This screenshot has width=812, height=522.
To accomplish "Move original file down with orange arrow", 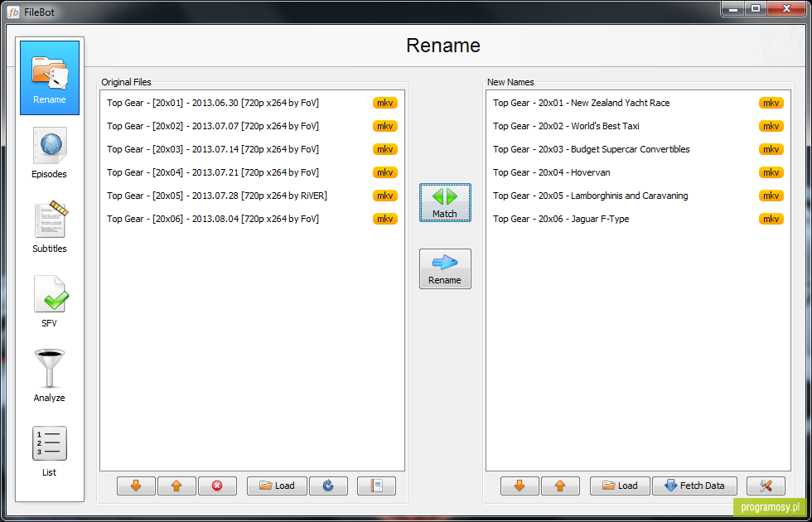I will 136,486.
